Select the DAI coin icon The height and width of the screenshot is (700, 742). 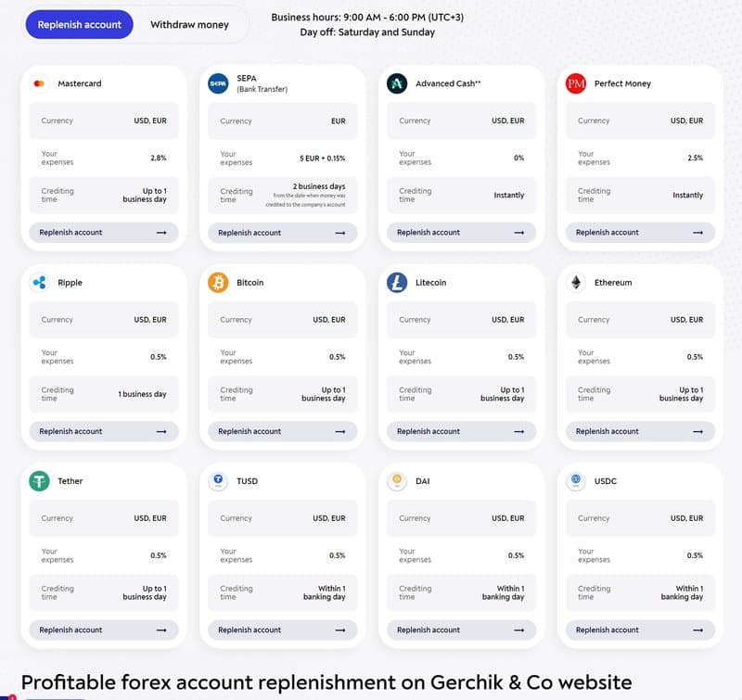point(397,480)
